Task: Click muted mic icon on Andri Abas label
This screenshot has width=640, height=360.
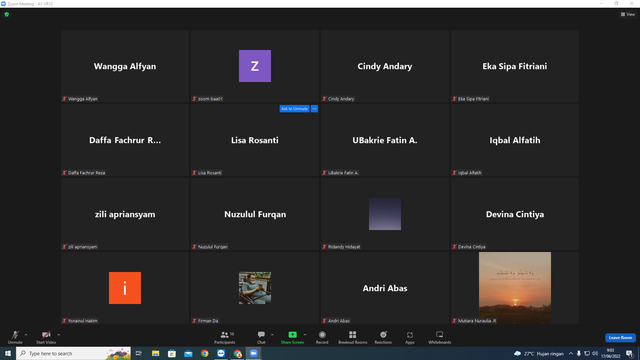Action: click(324, 321)
